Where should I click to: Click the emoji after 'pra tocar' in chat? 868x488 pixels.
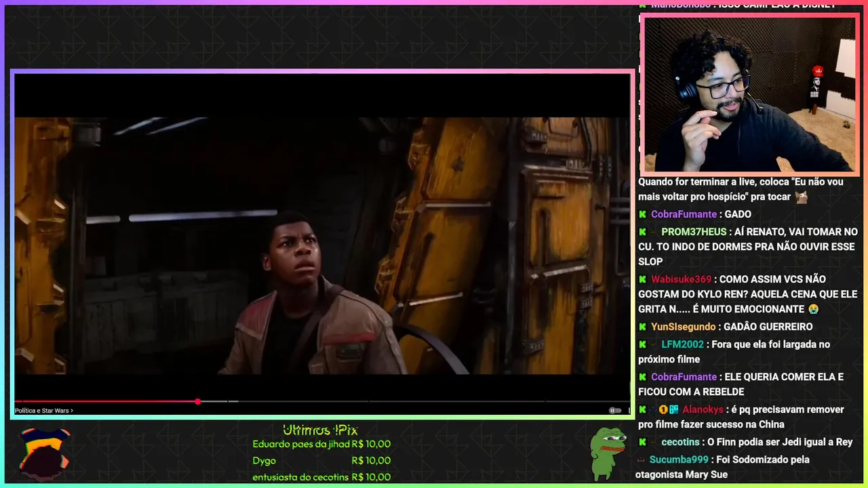pyautogui.click(x=801, y=197)
